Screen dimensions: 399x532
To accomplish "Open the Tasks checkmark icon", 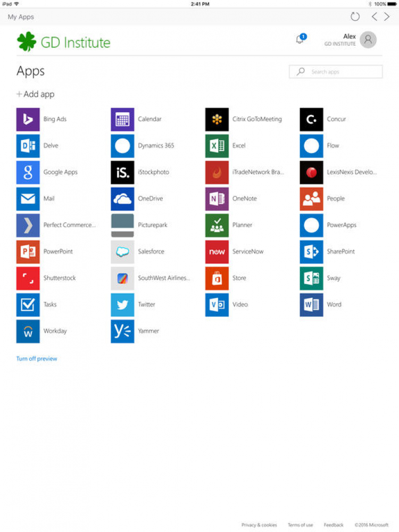I will pos(28,304).
